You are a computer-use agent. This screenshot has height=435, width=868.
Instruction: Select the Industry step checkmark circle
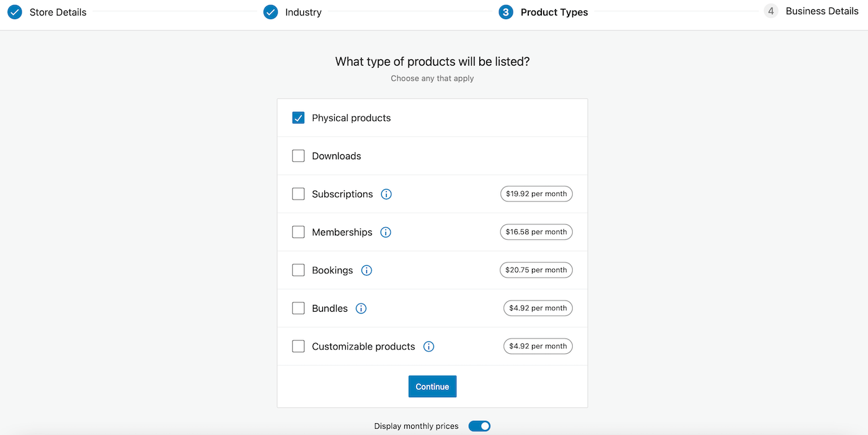click(270, 12)
